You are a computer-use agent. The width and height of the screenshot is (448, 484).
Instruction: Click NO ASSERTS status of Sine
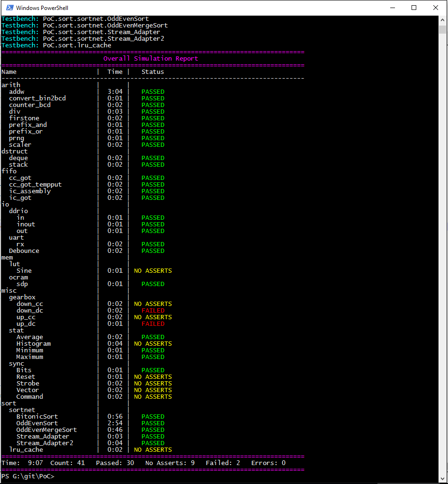(x=153, y=271)
